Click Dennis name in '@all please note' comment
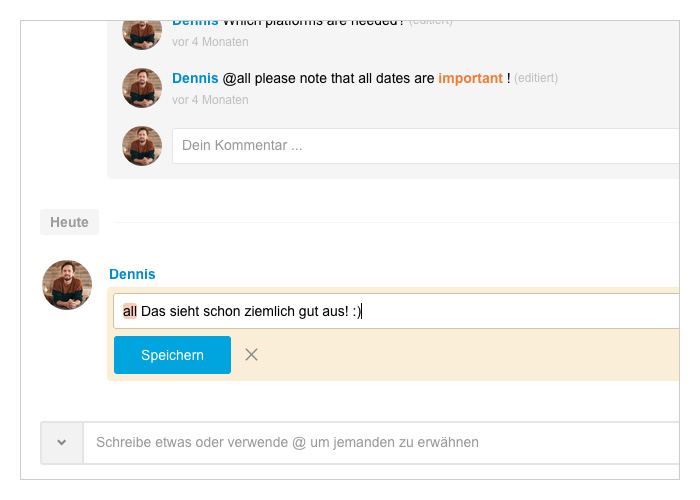Viewport: 700px width, 500px height. pyautogui.click(x=195, y=78)
